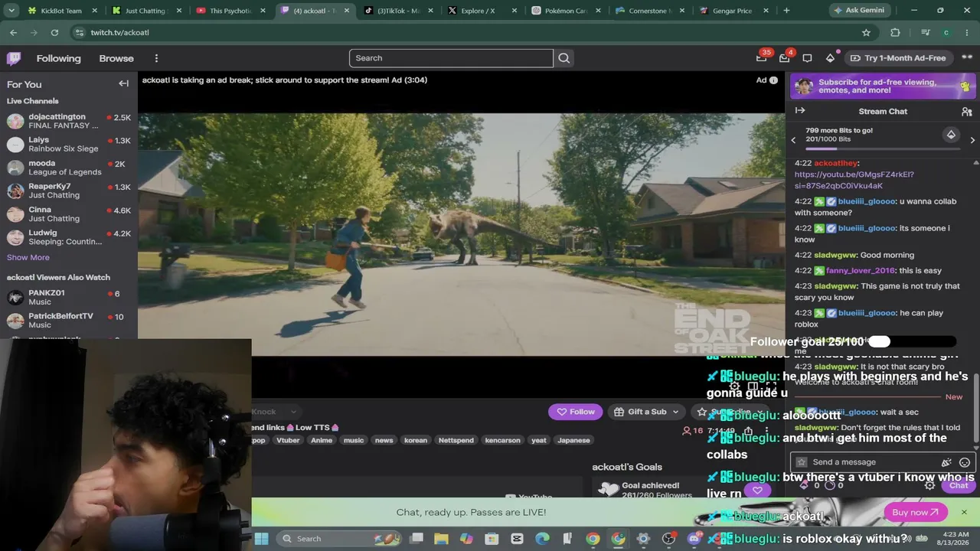Open the Twitch notifications inbox
Image resolution: width=980 pixels, height=551 pixels.
coord(785,58)
